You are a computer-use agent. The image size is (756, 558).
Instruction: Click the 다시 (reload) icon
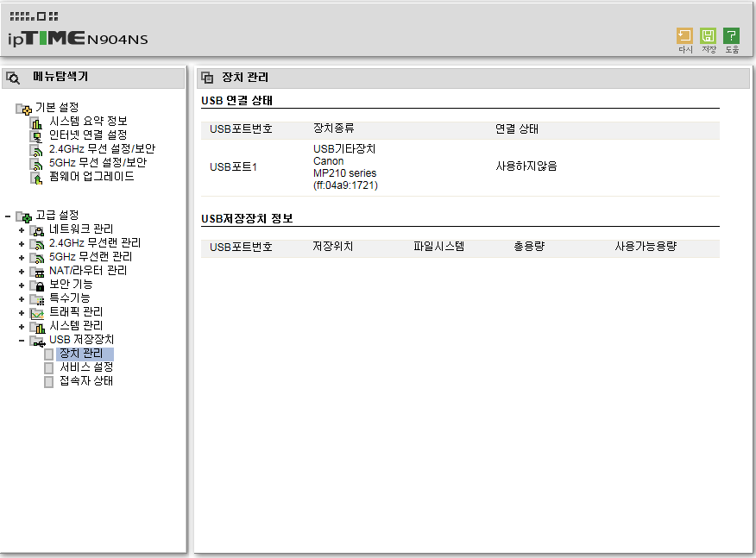pos(684,35)
